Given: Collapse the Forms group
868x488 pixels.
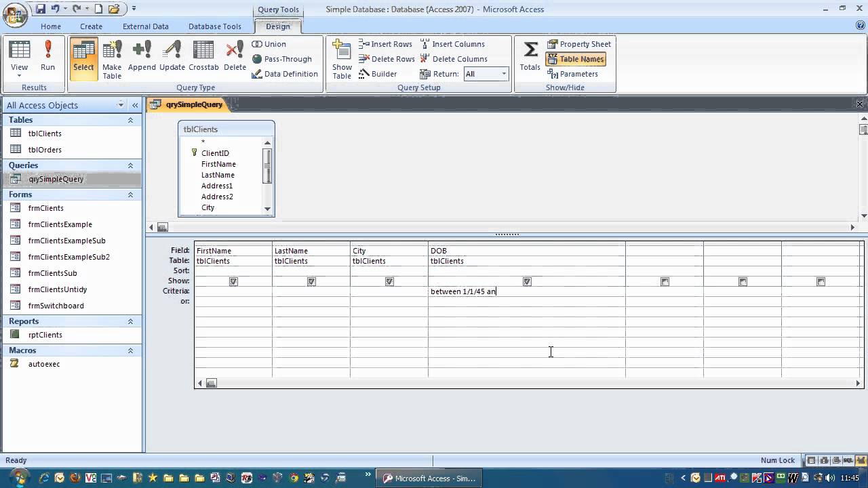Looking at the screenshot, I should (x=130, y=195).
